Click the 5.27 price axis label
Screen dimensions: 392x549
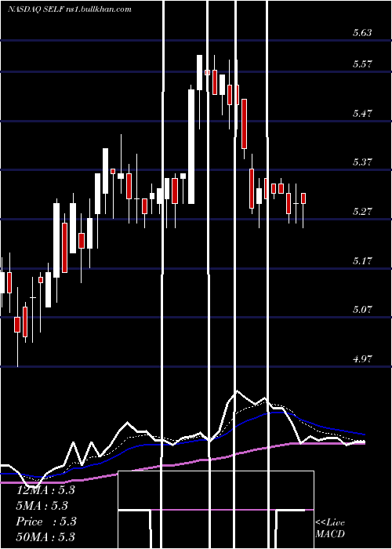tap(362, 212)
